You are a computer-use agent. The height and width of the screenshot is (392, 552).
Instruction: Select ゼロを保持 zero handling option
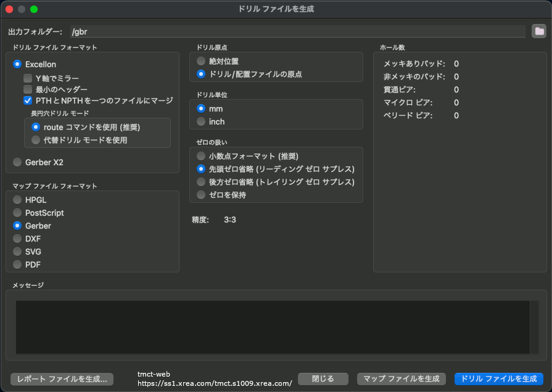coord(201,195)
